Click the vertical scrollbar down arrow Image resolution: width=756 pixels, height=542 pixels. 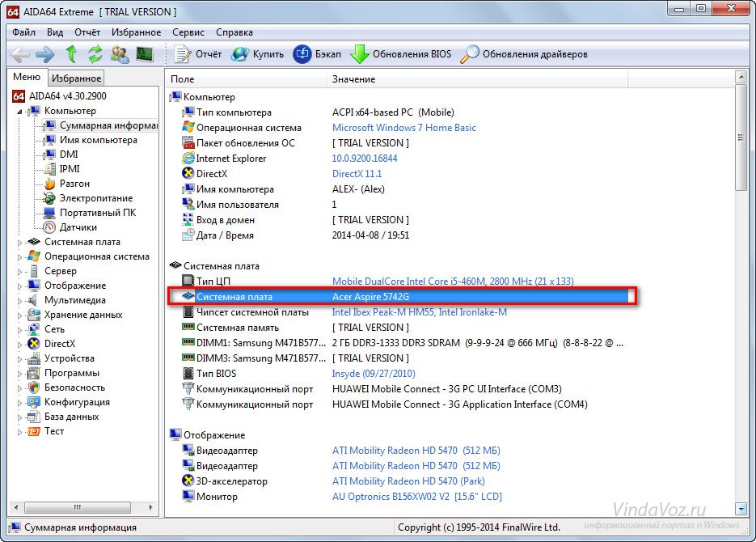click(x=741, y=508)
